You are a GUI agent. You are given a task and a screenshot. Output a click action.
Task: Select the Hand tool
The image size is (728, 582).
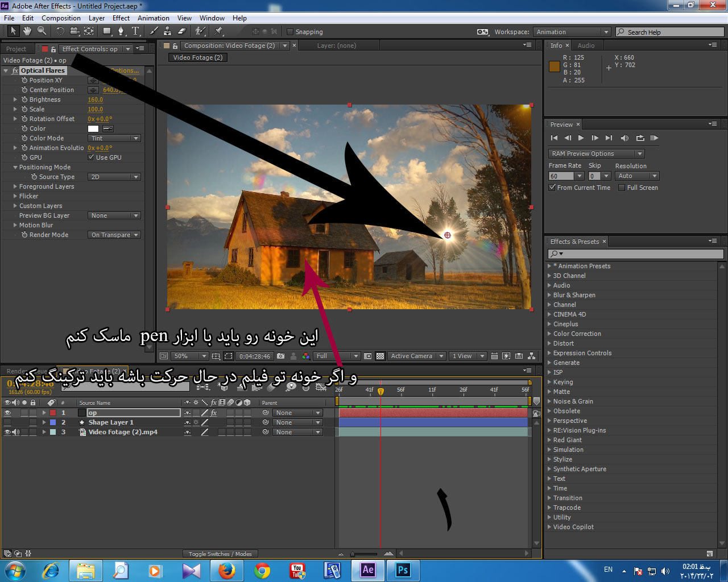coord(27,31)
